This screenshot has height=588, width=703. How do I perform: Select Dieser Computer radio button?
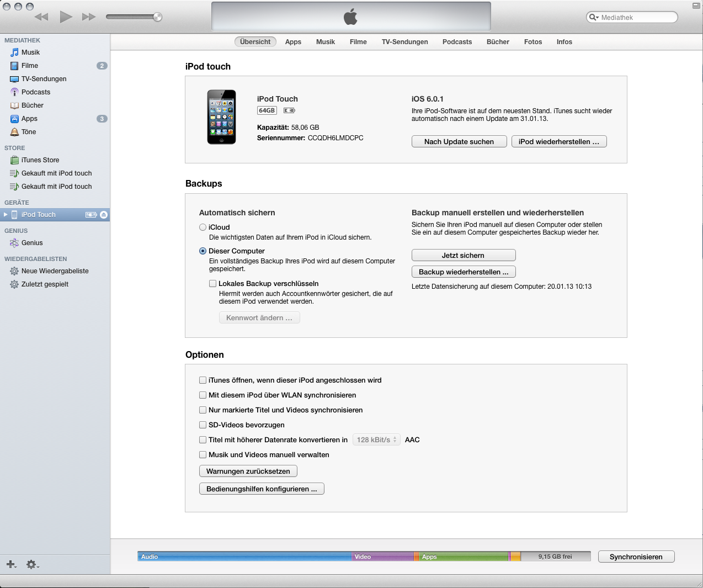coord(203,251)
